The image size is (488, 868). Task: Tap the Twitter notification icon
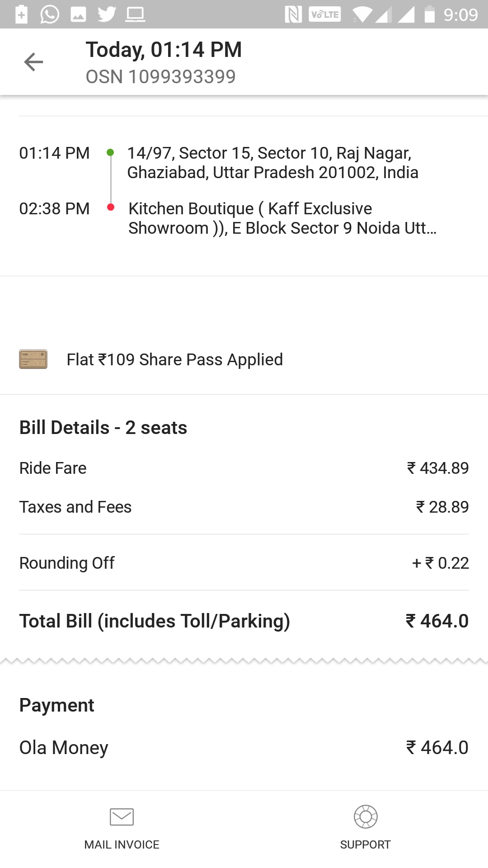click(x=107, y=14)
